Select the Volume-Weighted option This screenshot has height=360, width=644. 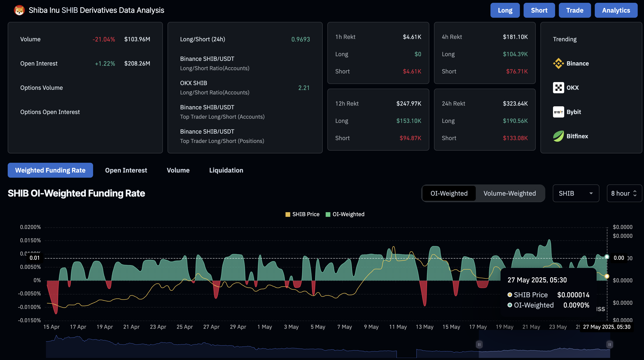tap(510, 193)
